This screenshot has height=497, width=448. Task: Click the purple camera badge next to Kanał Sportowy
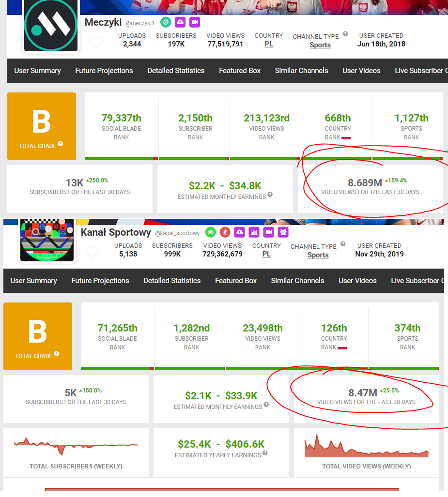(269, 232)
